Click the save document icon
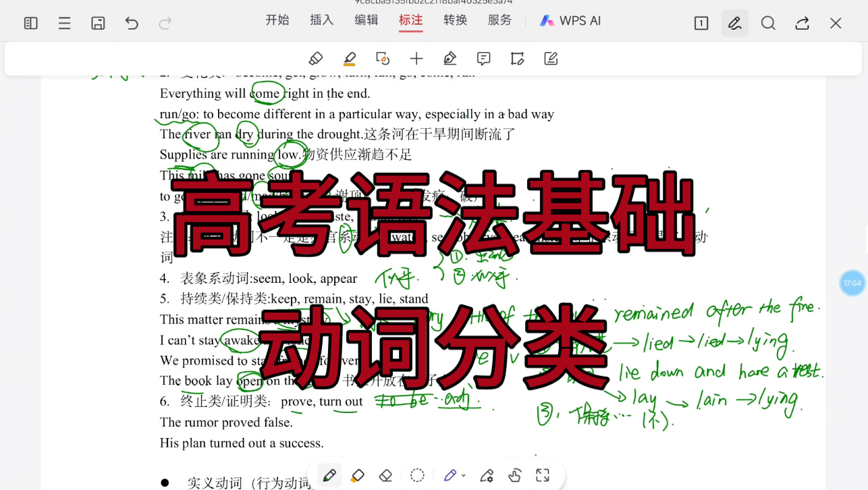 click(x=98, y=22)
